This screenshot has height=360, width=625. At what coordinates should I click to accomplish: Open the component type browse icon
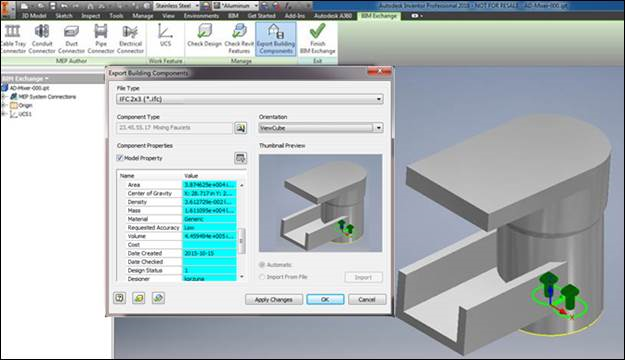240,128
